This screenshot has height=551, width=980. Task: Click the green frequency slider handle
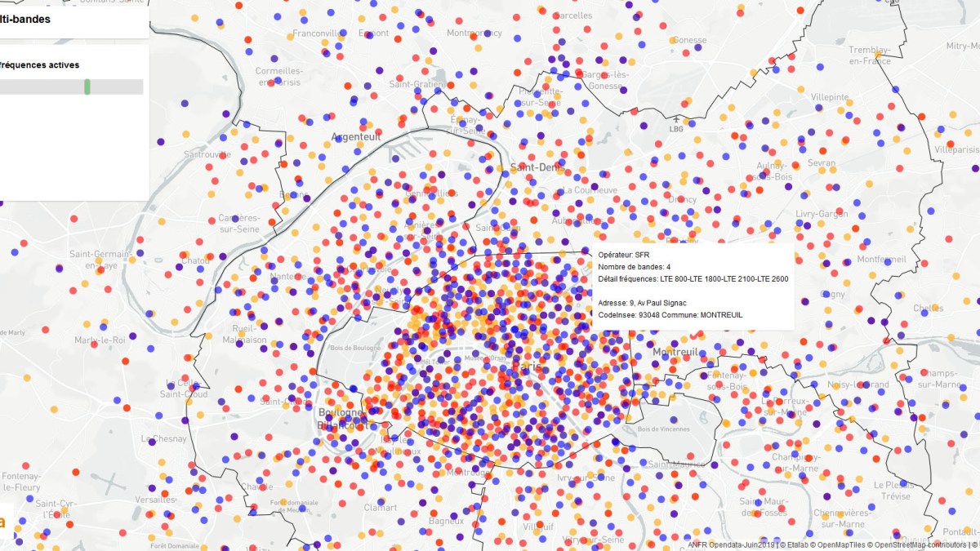pyautogui.click(x=87, y=87)
